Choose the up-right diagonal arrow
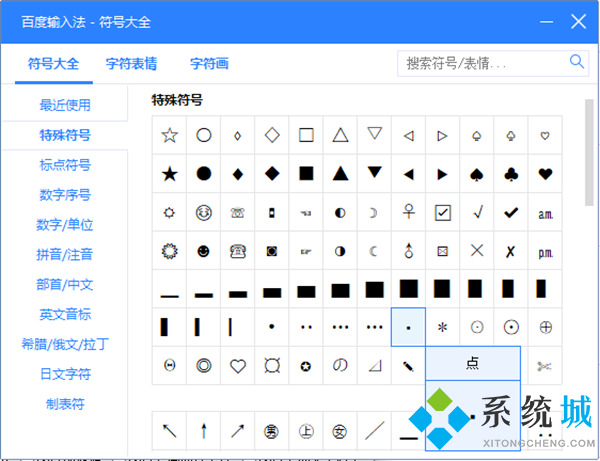 238,431
